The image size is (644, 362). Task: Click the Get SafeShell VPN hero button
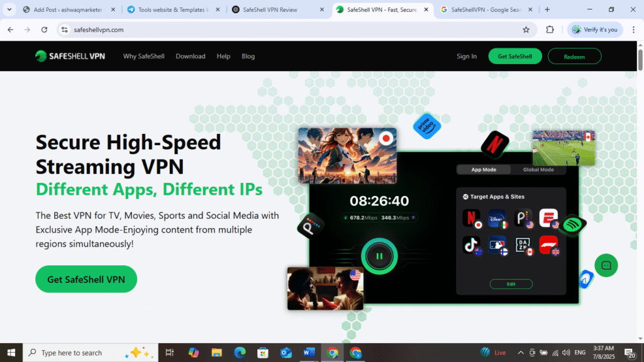coord(86,279)
